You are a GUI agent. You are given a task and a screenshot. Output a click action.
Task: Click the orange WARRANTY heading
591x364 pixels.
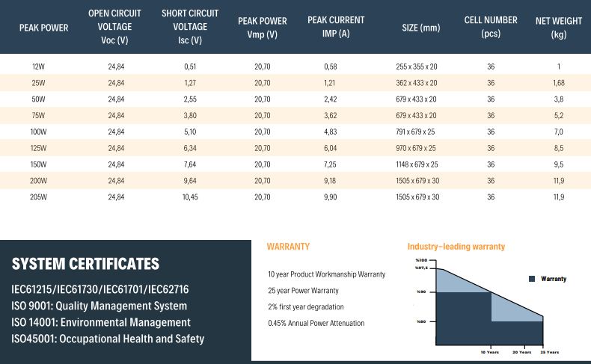click(288, 247)
